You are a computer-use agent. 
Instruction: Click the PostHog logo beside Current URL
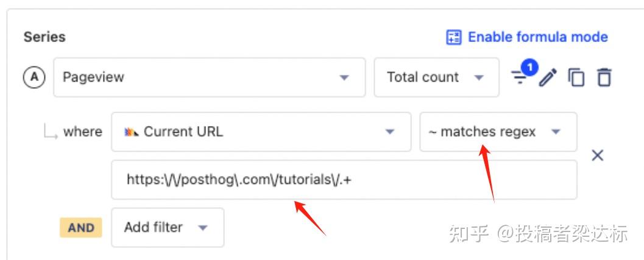pyautogui.click(x=131, y=132)
